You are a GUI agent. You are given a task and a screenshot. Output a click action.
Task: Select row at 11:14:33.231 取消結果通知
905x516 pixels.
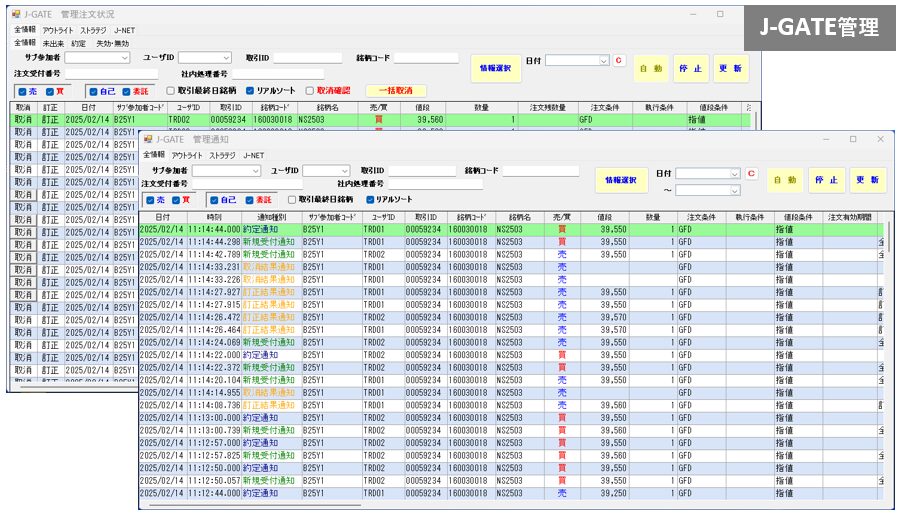coord(511,267)
